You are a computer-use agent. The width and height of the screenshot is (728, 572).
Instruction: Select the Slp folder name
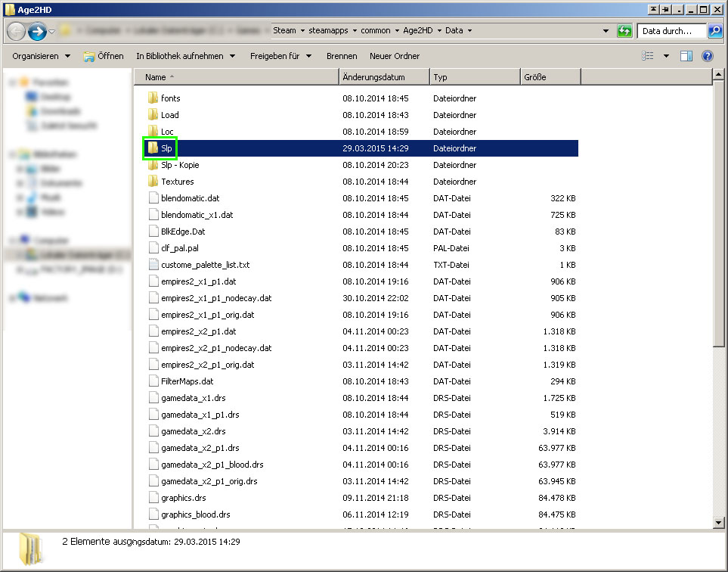pos(166,148)
